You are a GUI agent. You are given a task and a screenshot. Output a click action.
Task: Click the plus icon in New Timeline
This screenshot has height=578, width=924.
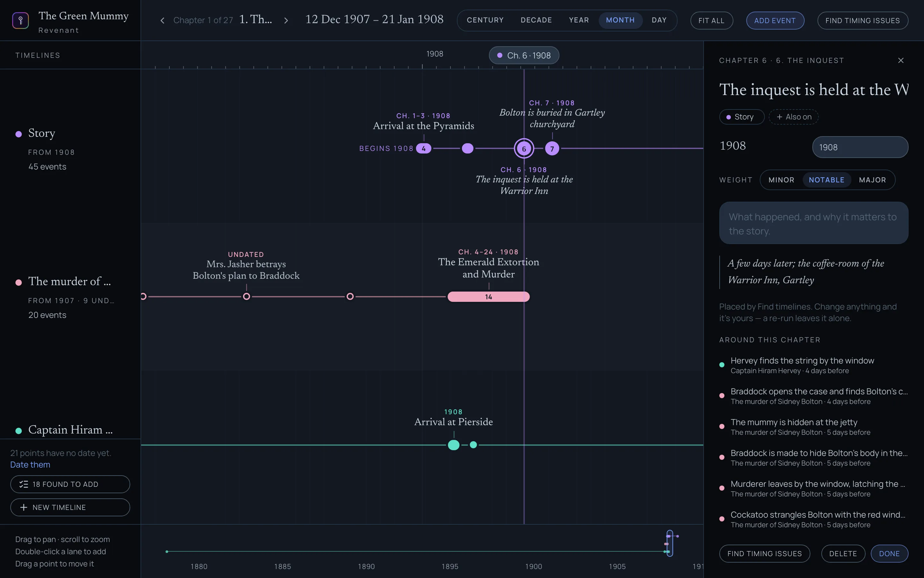[24, 507]
